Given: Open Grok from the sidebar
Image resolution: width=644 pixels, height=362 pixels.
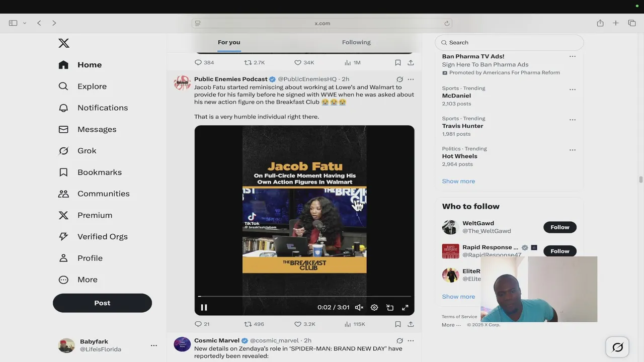Looking at the screenshot, I should (77, 151).
